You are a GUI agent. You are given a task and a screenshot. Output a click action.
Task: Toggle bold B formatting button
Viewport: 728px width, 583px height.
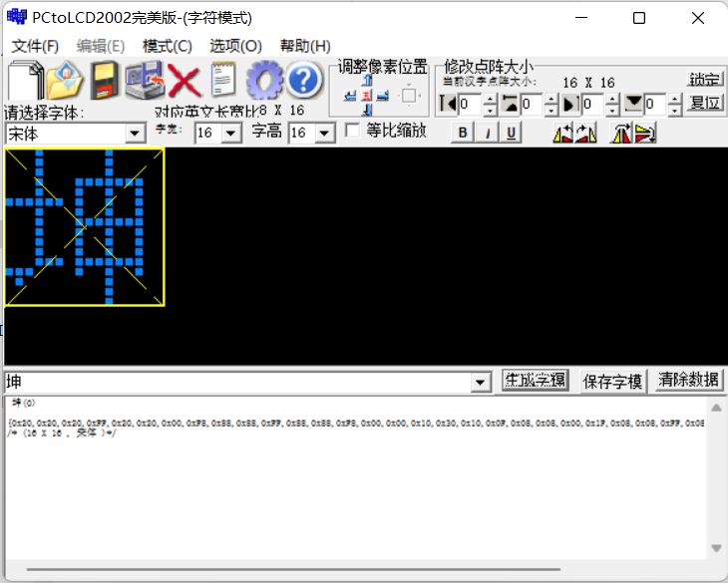coord(462,133)
